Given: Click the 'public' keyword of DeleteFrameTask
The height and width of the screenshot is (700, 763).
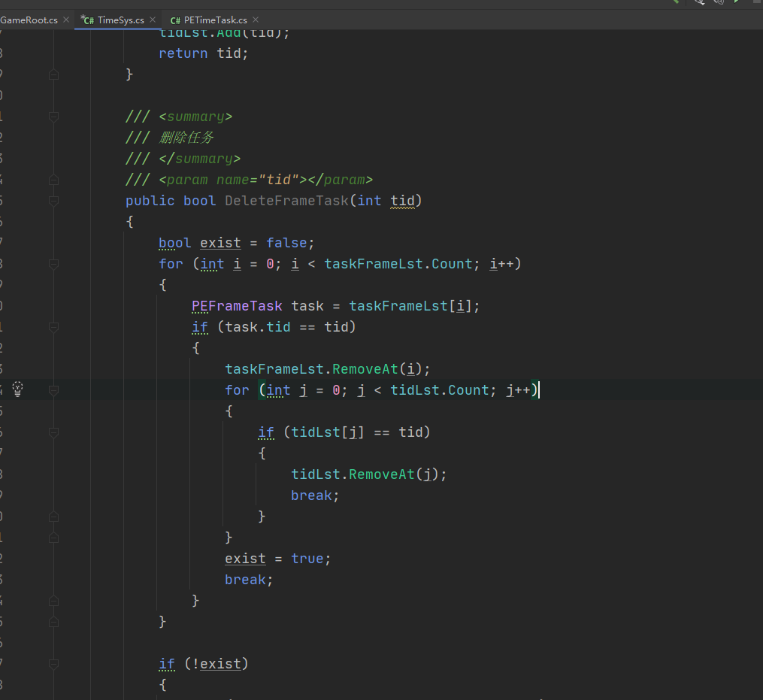Looking at the screenshot, I should click(150, 201).
